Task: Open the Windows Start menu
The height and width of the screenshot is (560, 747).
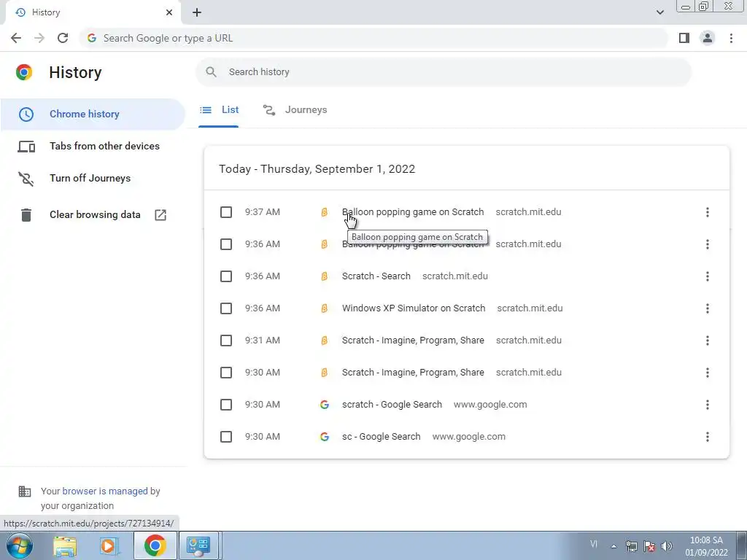Action: tap(20, 545)
